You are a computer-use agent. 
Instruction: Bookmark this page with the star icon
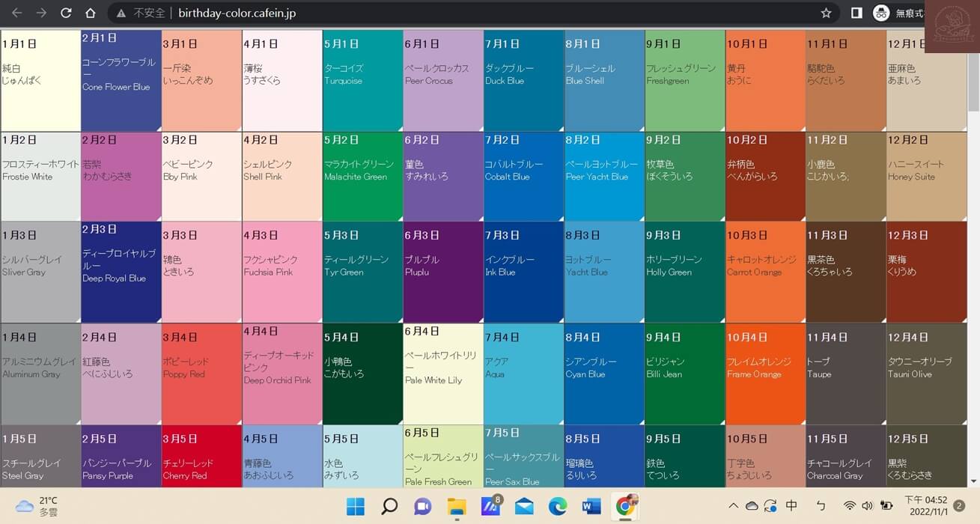(826, 13)
